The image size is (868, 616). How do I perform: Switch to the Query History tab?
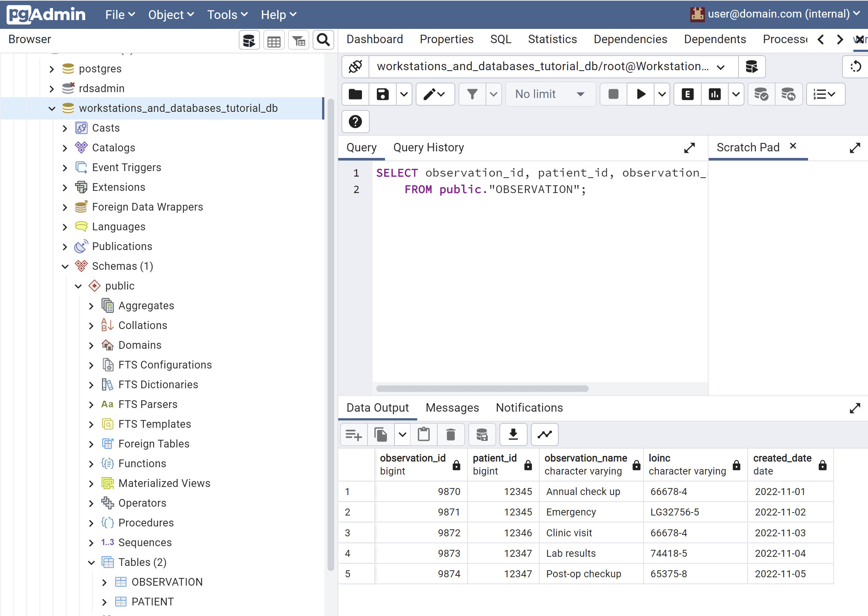[x=428, y=147]
